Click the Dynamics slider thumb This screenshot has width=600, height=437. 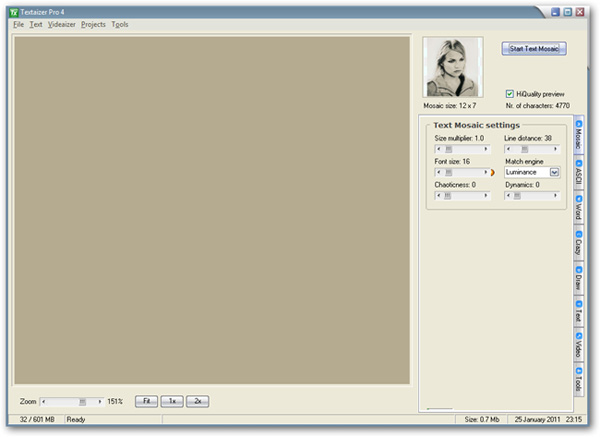pyautogui.click(x=517, y=196)
